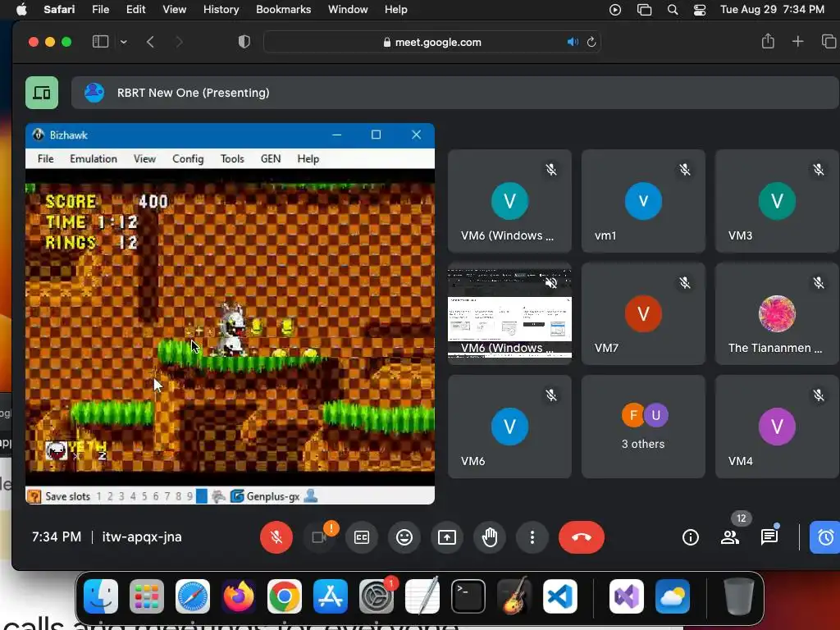Click The Tiananmen participant avatar

pyautogui.click(x=777, y=314)
